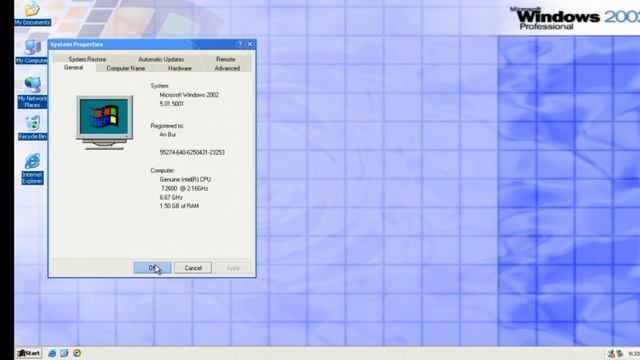Click the Cancel button
The height and width of the screenshot is (360, 640).
coord(193,268)
